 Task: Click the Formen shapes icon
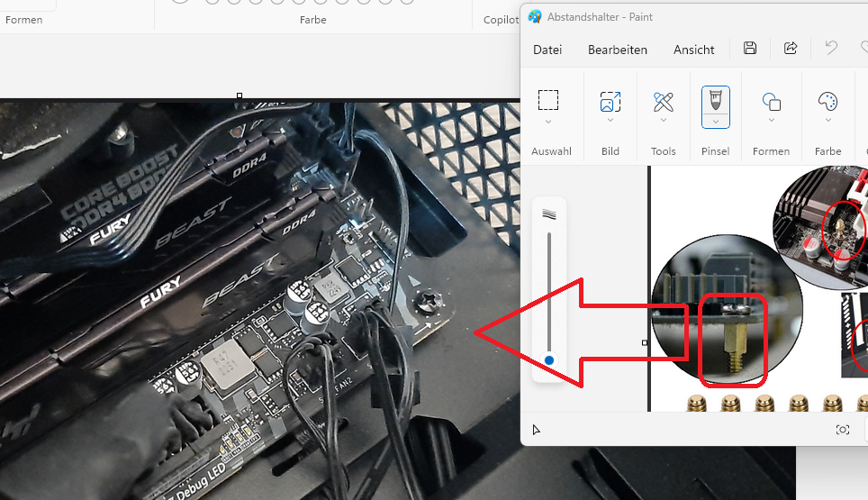(x=771, y=102)
